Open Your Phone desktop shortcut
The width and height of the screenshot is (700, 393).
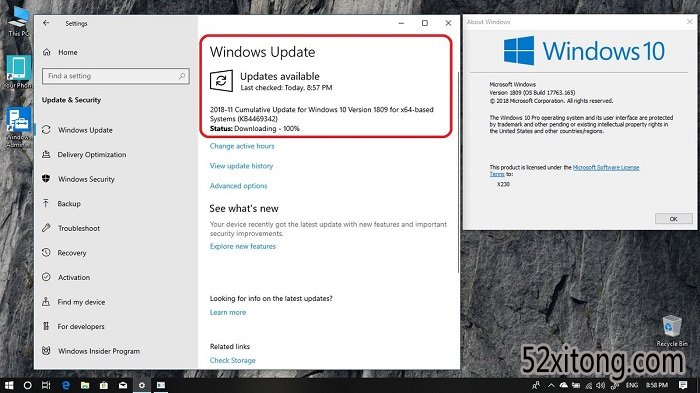18,72
